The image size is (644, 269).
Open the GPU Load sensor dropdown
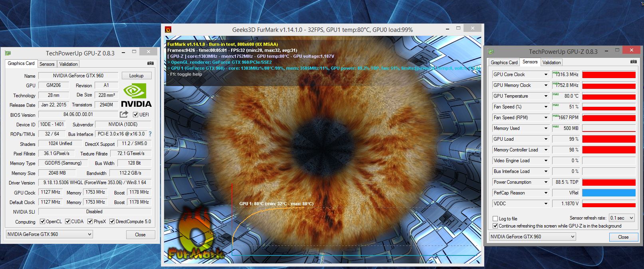[x=546, y=139]
